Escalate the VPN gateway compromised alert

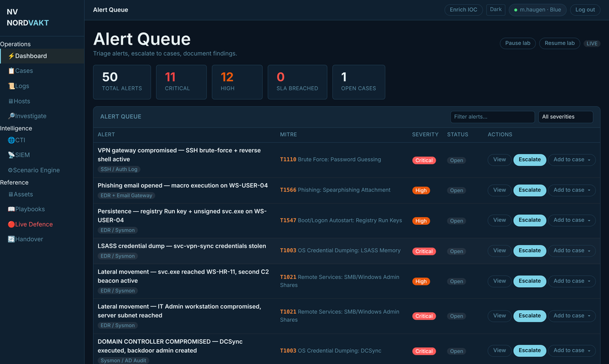[x=530, y=159]
